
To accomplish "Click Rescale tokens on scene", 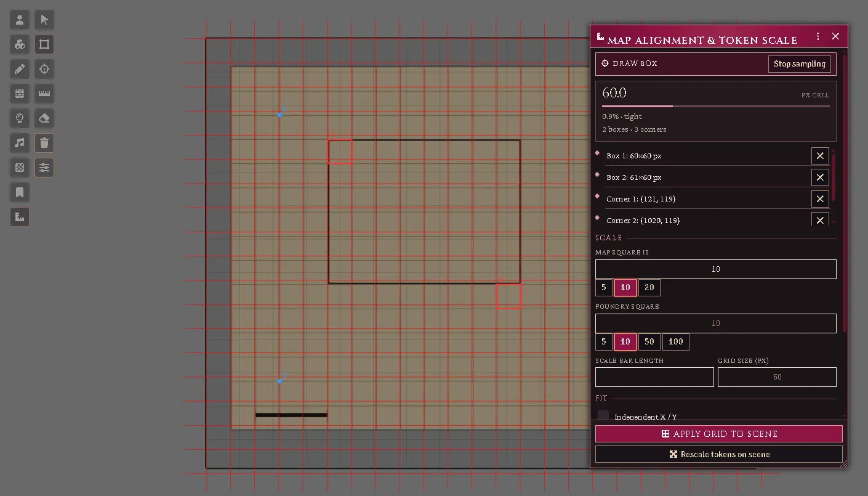I will click(718, 454).
